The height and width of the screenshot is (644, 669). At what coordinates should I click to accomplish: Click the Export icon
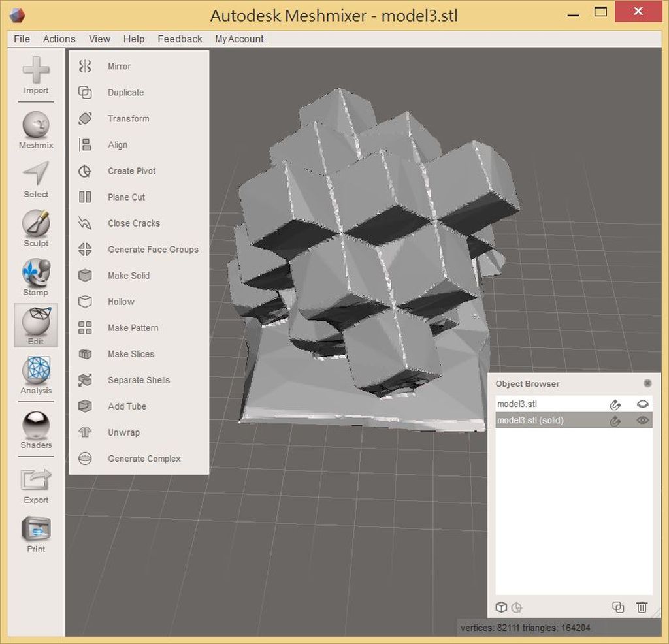point(36,480)
